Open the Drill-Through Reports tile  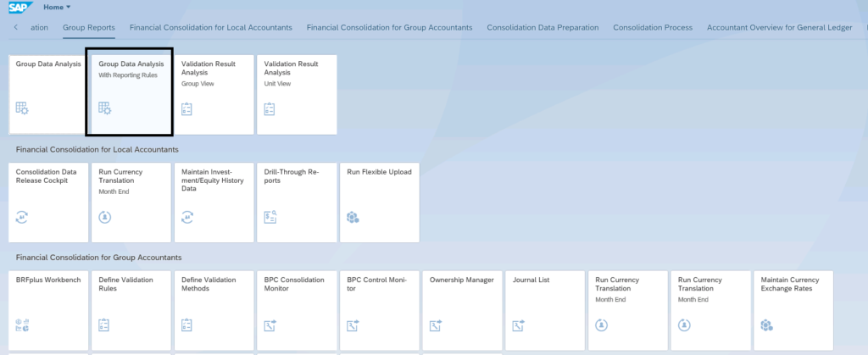(x=297, y=202)
